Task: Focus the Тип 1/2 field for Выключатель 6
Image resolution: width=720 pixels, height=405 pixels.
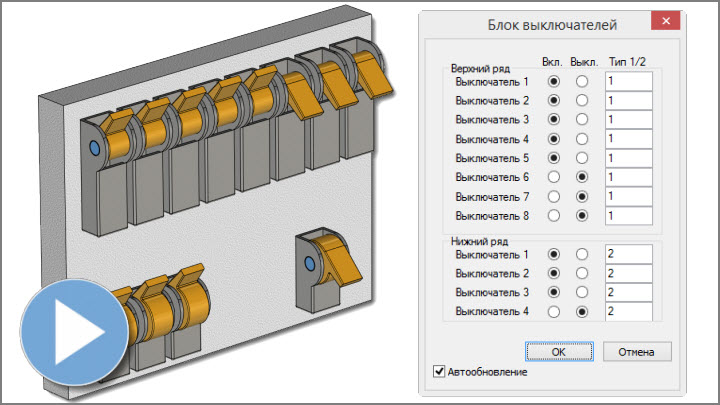Action: pos(628,177)
